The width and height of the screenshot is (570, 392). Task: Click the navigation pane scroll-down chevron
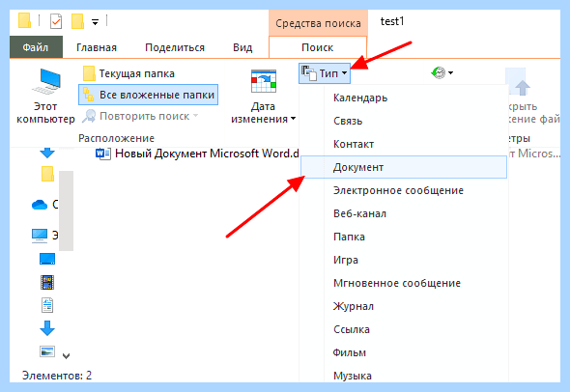tap(66, 356)
